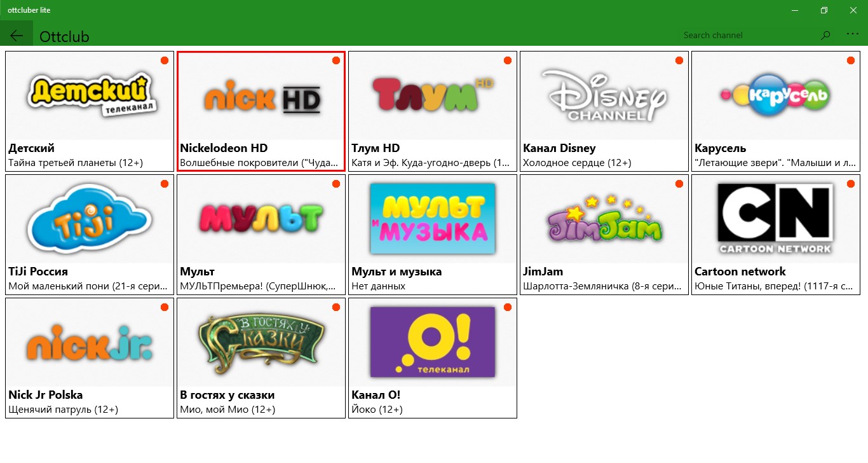Click the search magnifier icon
Image resolution: width=868 pixels, height=463 pixels.
click(x=825, y=35)
